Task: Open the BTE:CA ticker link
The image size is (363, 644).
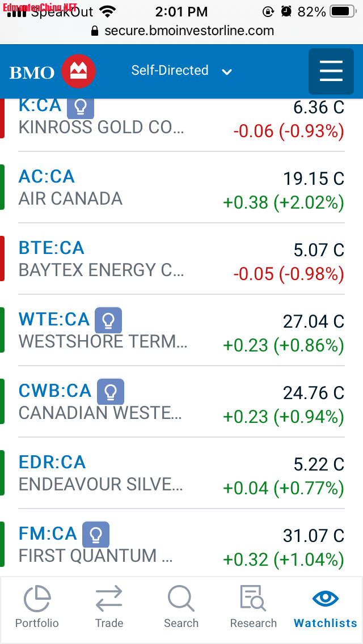Action: coord(51,248)
